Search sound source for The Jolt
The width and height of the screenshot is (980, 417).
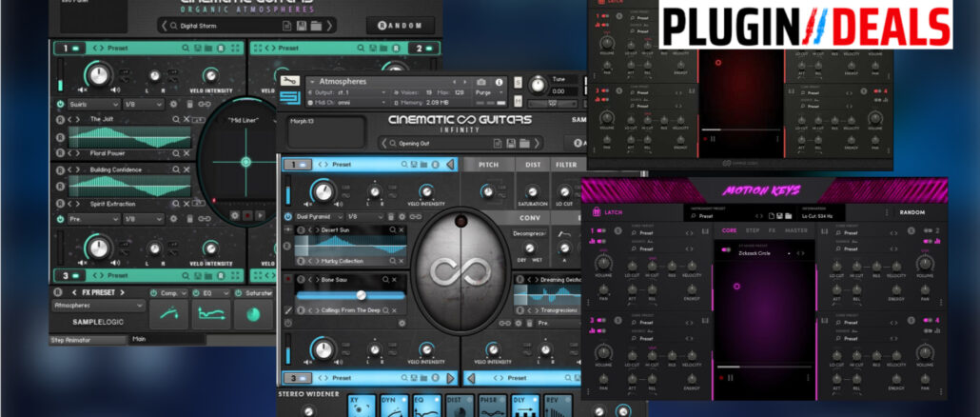[x=176, y=119]
